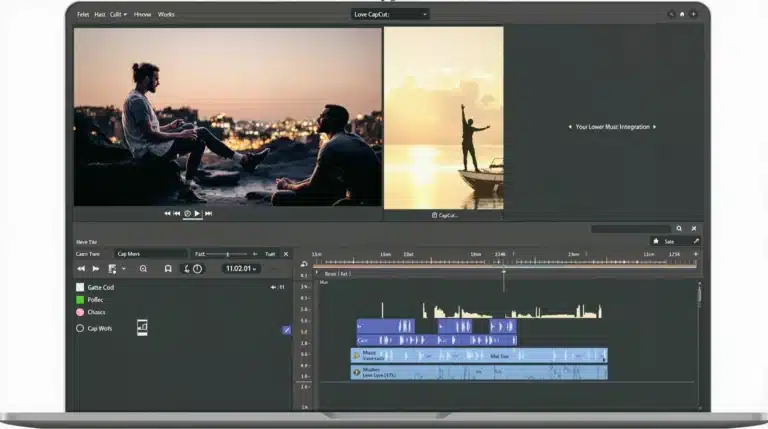Image resolution: width=768 pixels, height=429 pixels.
Task: Select the Pollec row label
Action: tap(95, 300)
